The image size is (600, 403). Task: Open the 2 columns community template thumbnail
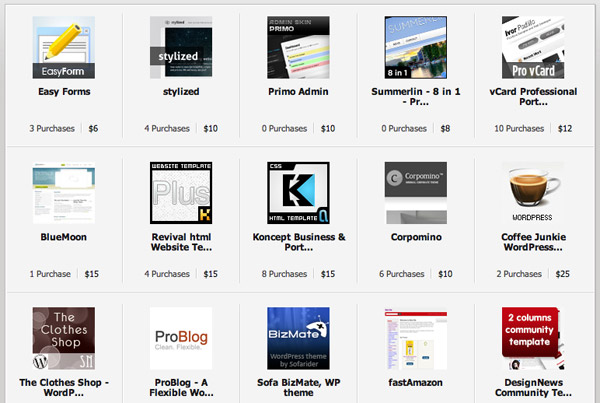(533, 338)
